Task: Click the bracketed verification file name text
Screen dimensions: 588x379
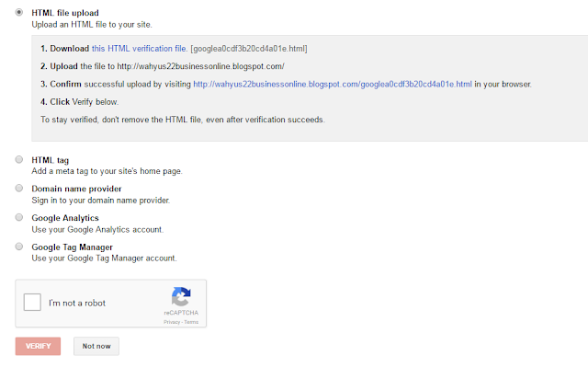Action: pos(249,49)
